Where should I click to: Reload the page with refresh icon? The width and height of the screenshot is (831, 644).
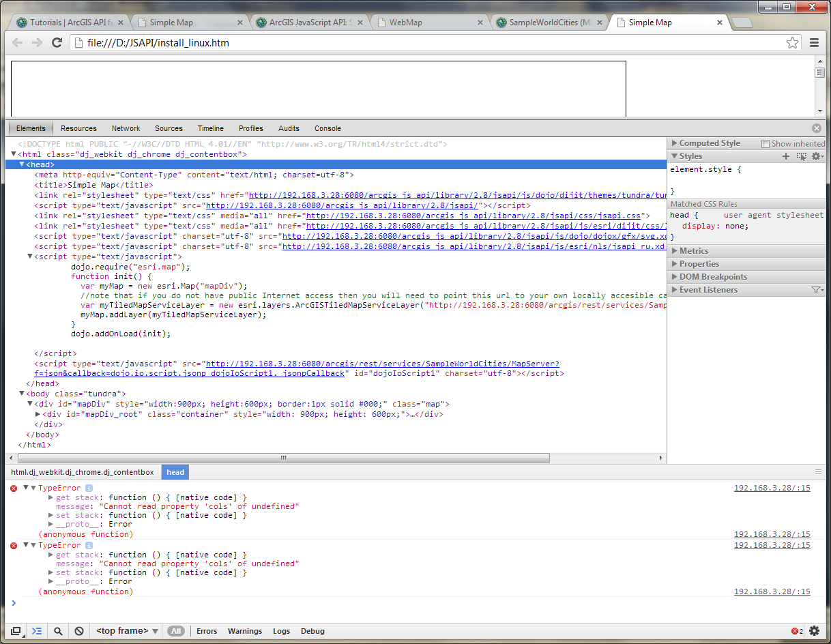click(57, 43)
